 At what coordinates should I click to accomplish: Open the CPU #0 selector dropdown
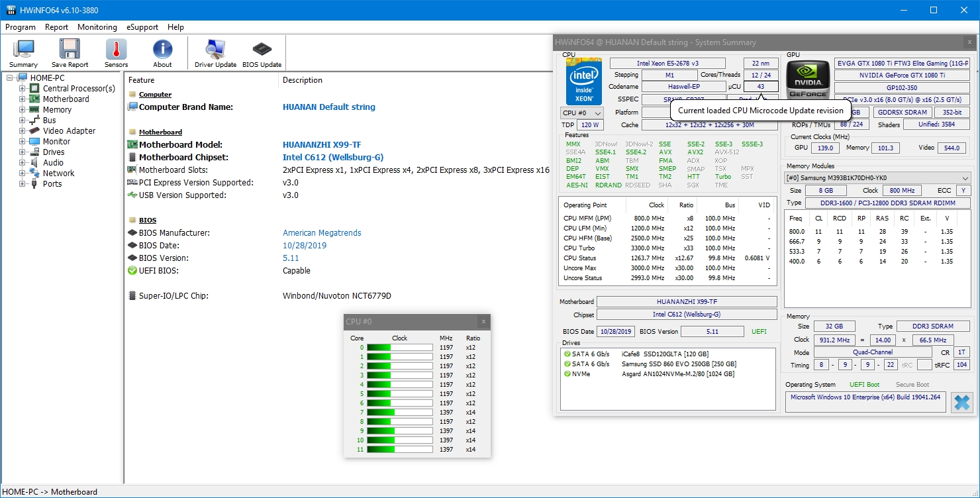tap(581, 113)
